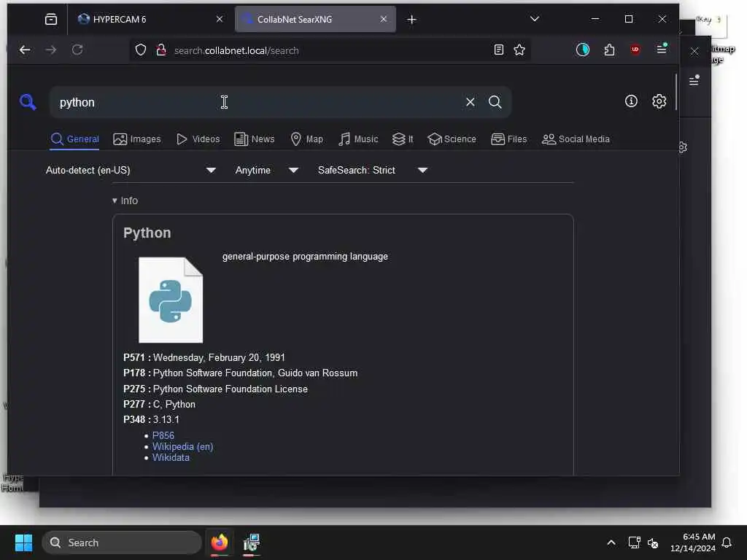
Task: List all tabs dropdown arrow
Action: (535, 19)
